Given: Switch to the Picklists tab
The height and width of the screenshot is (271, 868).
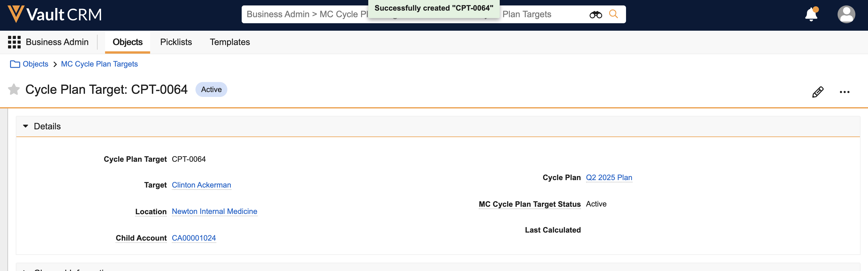Looking at the screenshot, I should tap(176, 42).
